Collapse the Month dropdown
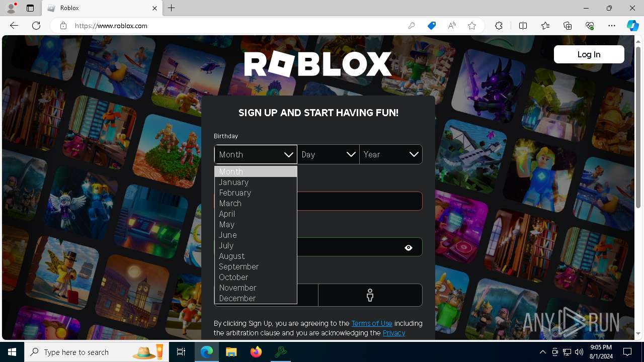 pos(256,154)
